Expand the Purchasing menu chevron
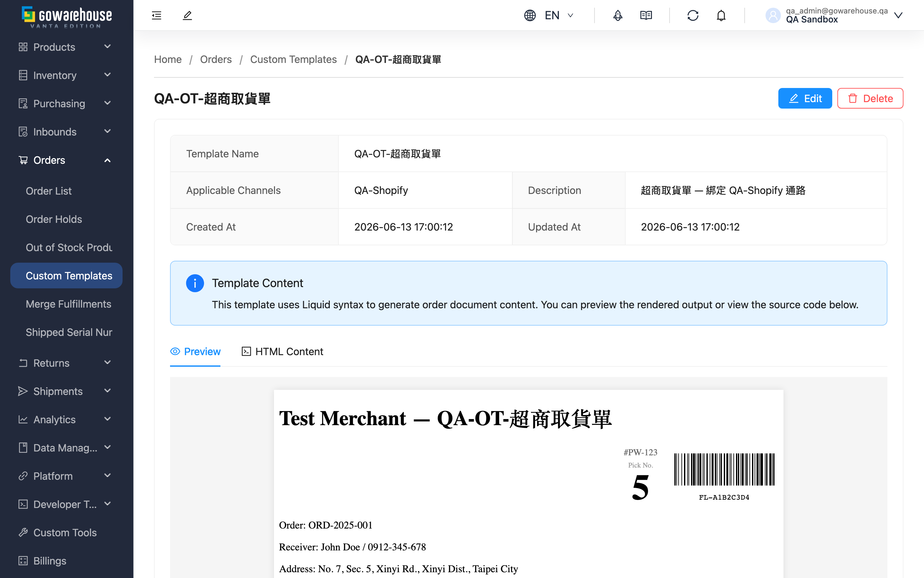Viewport: 924px width, 578px height. 108,103
